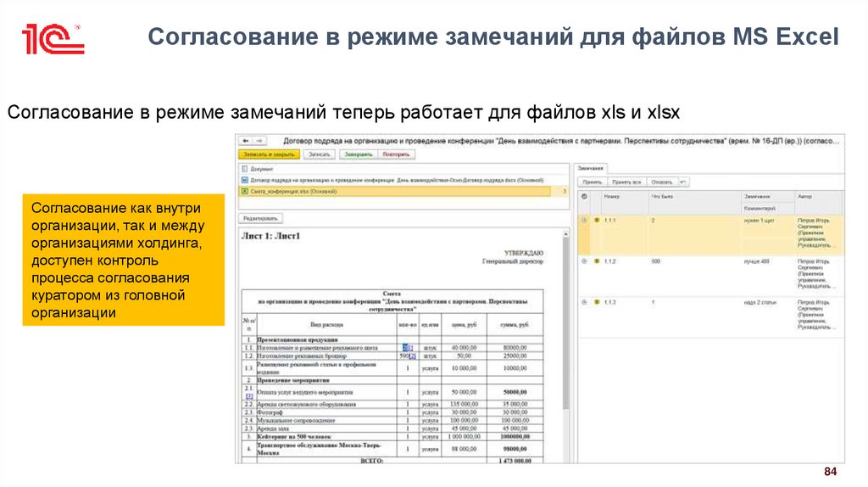Select remark text 'надо 2 статьи'
This screenshot has width=868, height=487.
pyautogui.click(x=759, y=303)
